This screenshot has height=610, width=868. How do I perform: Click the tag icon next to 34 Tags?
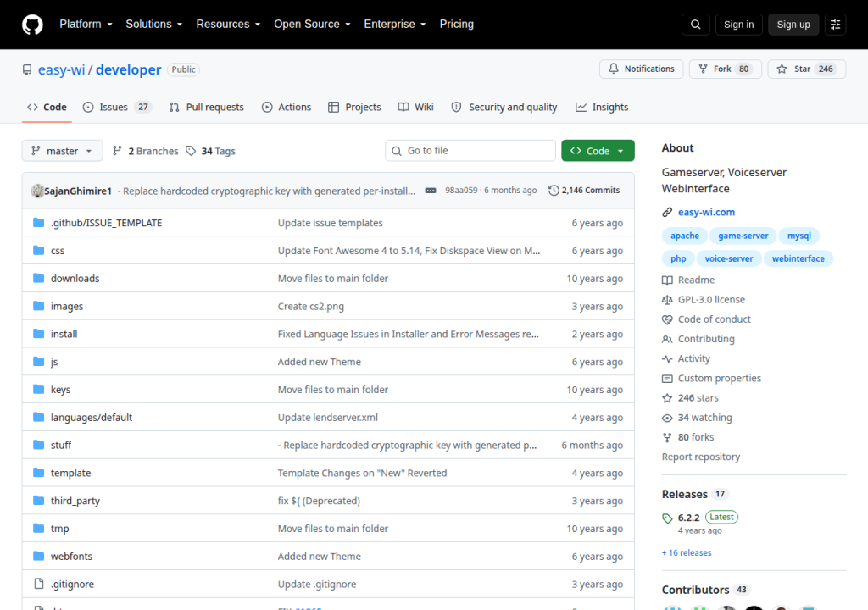click(191, 151)
